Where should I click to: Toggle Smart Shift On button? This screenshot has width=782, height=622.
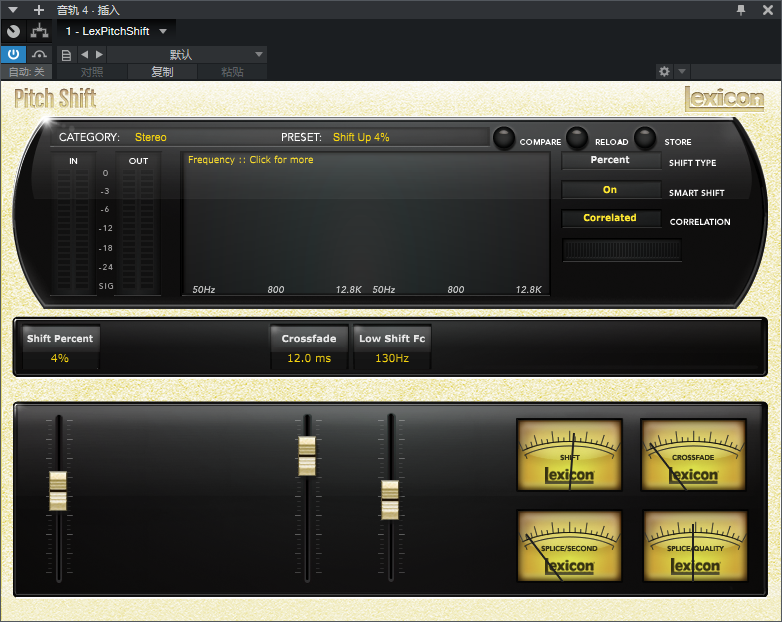click(611, 190)
